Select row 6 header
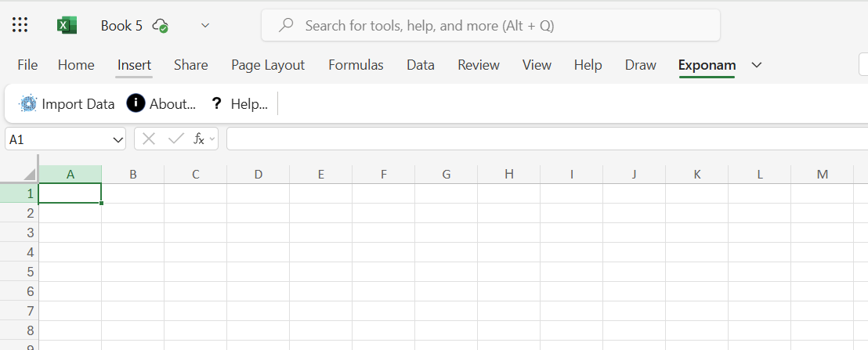 tap(20, 291)
